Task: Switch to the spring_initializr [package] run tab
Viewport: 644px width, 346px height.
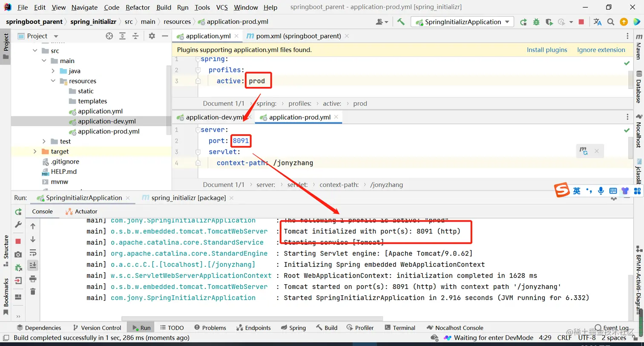Action: 188,198
